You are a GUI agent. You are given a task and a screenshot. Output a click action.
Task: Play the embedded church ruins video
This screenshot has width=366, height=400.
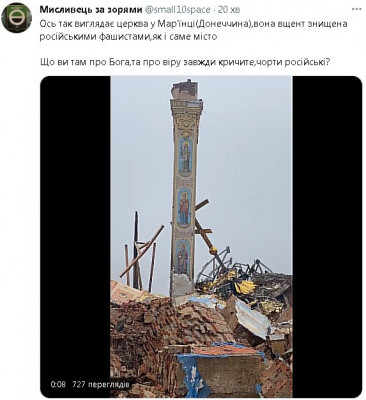click(201, 237)
